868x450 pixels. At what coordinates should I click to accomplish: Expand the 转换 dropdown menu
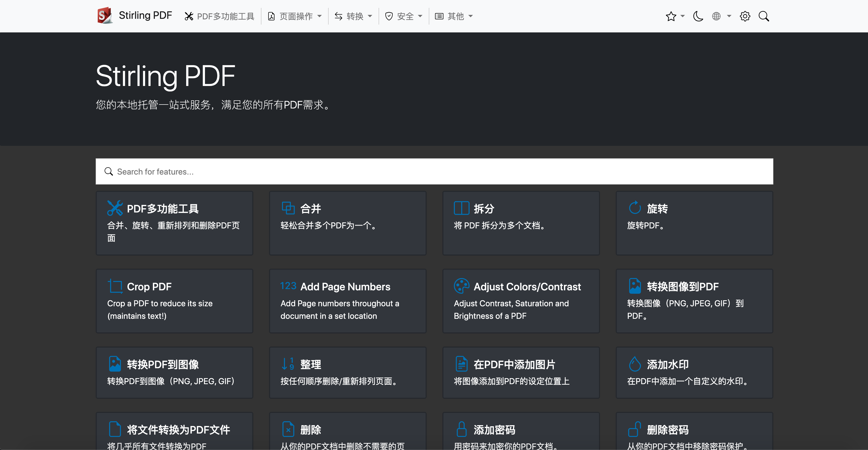click(x=353, y=16)
